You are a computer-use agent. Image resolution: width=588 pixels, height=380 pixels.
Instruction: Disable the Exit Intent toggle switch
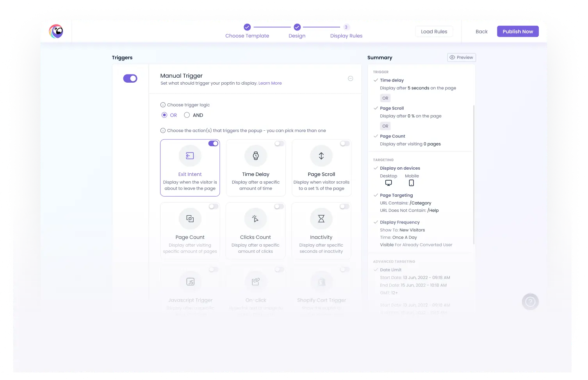click(x=213, y=144)
